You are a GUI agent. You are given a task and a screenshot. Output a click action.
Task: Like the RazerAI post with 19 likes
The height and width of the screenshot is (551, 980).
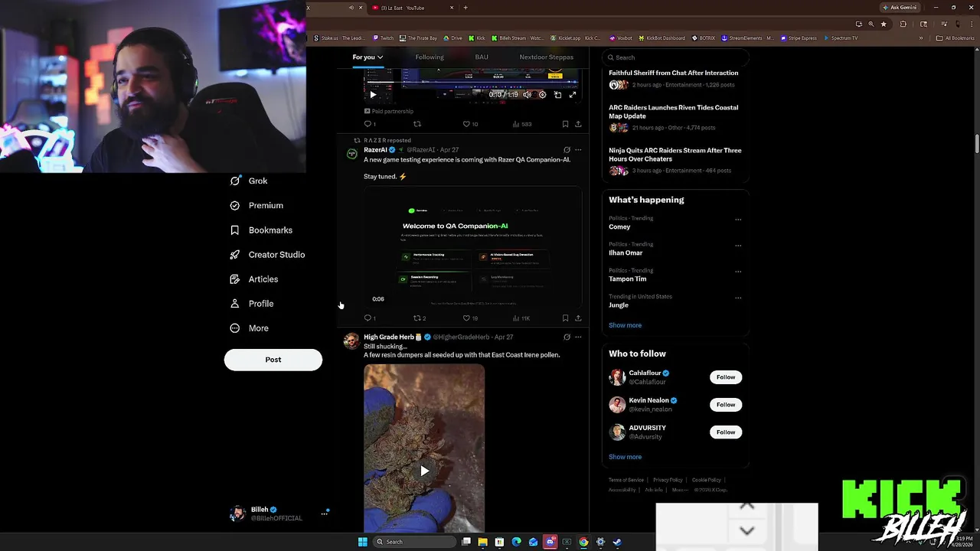[x=470, y=318]
